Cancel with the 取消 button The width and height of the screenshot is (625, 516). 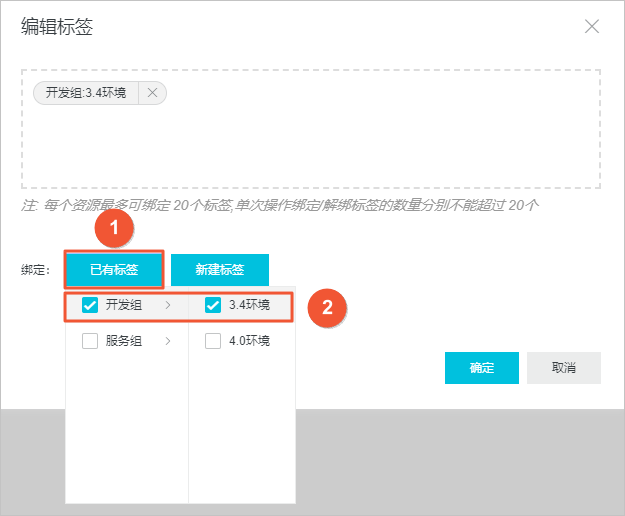(564, 368)
